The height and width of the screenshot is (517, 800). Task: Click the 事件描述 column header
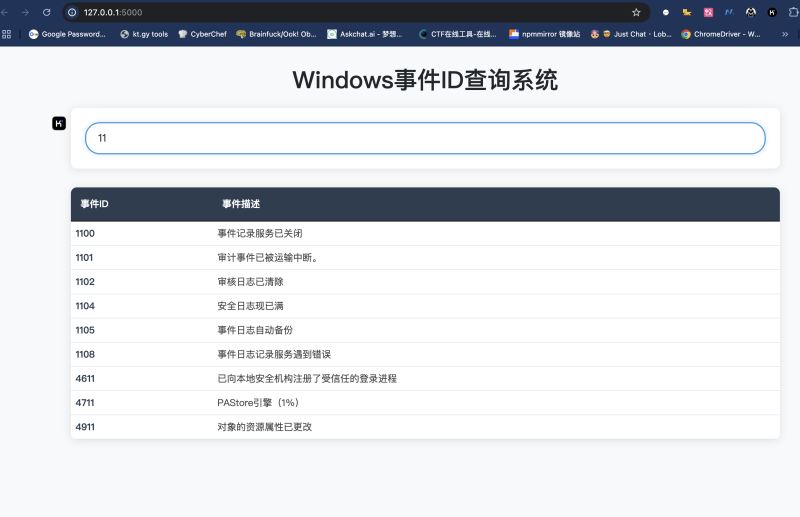(x=241, y=204)
